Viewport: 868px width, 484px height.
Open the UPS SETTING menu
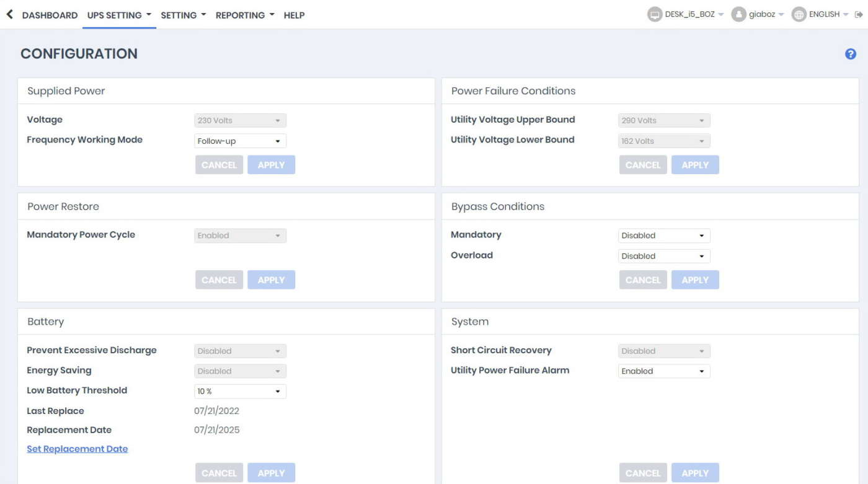pyautogui.click(x=119, y=15)
